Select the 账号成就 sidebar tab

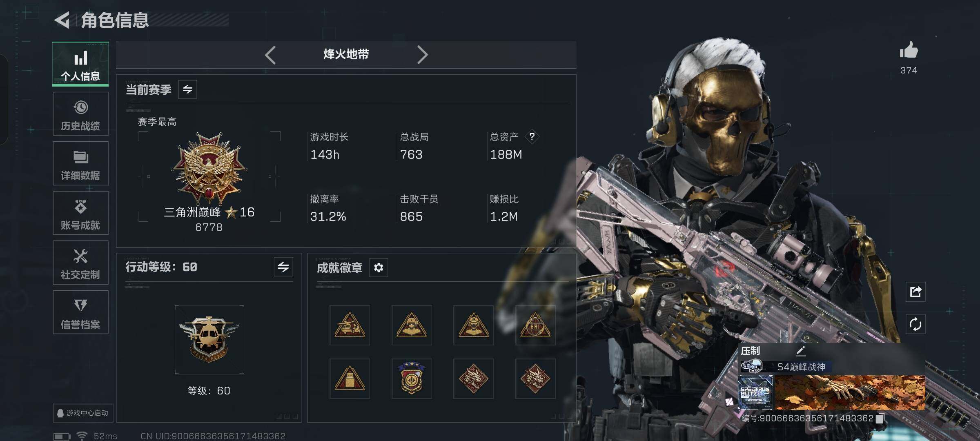tap(80, 213)
